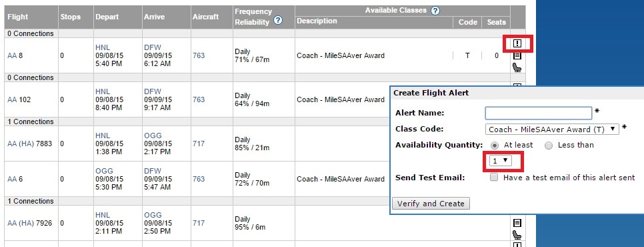Screen dimensions: 644x247
Task: Open the availability quantity number dropdown
Action: [500, 161]
